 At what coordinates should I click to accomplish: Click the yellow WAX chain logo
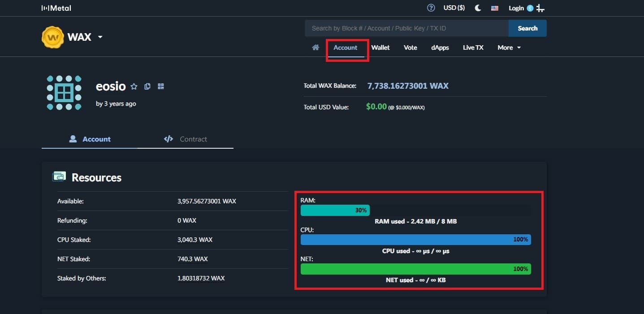tap(53, 37)
